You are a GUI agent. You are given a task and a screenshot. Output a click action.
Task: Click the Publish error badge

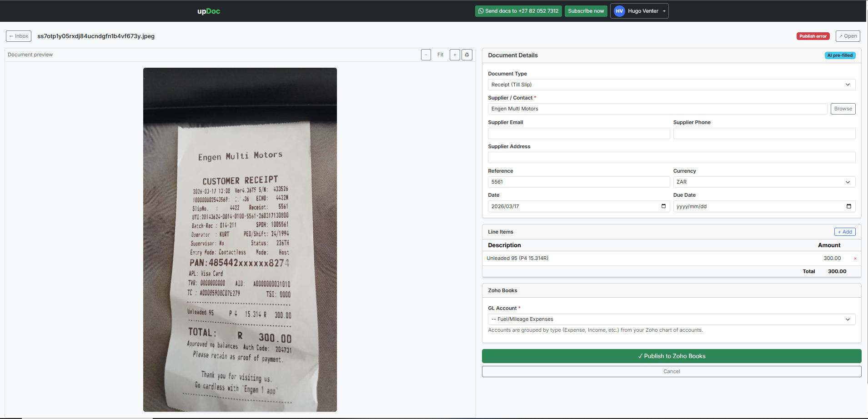[x=813, y=36]
